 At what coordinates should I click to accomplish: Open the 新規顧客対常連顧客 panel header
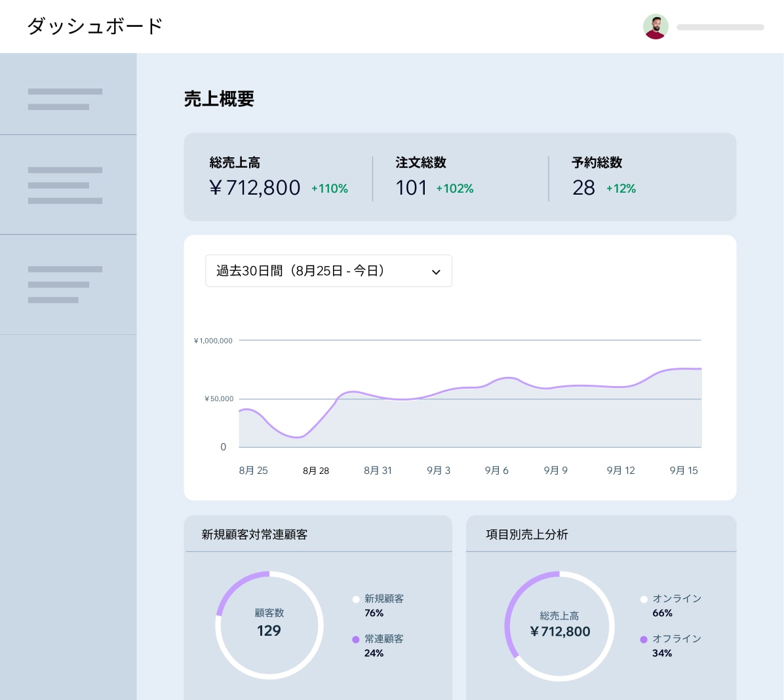319,534
